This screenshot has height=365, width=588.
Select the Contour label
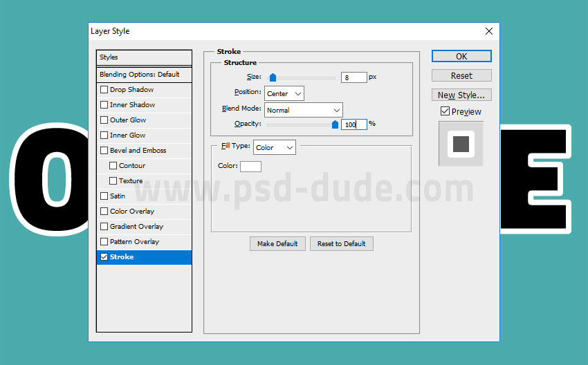pos(132,166)
